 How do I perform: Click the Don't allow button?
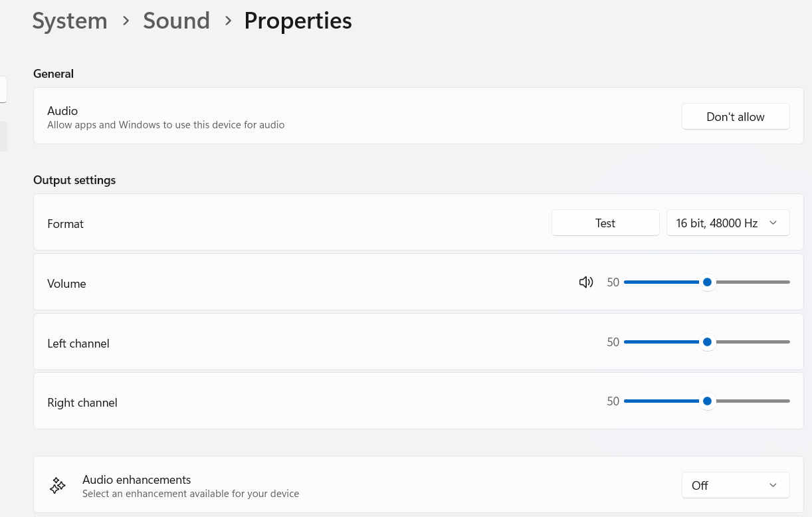coord(736,116)
